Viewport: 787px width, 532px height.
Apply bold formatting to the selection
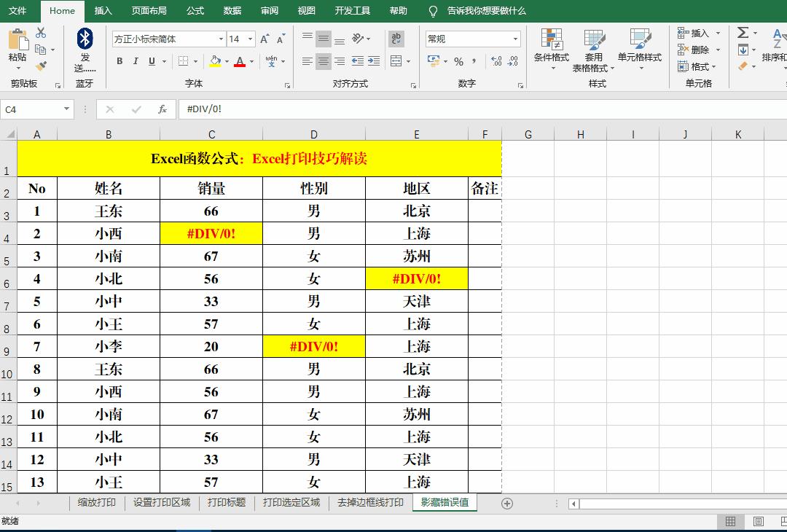coord(120,61)
